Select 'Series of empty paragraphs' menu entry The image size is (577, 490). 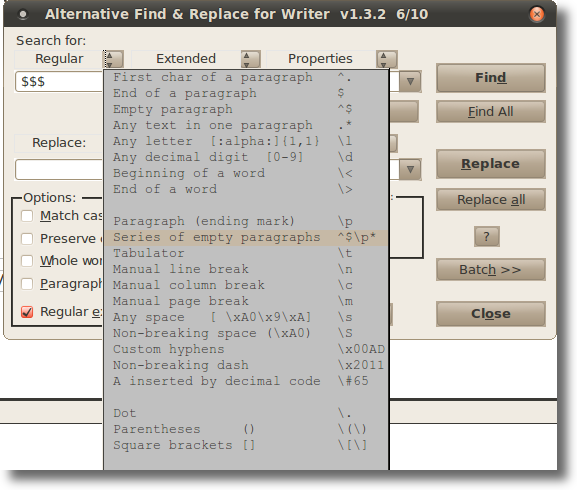[x=245, y=238]
